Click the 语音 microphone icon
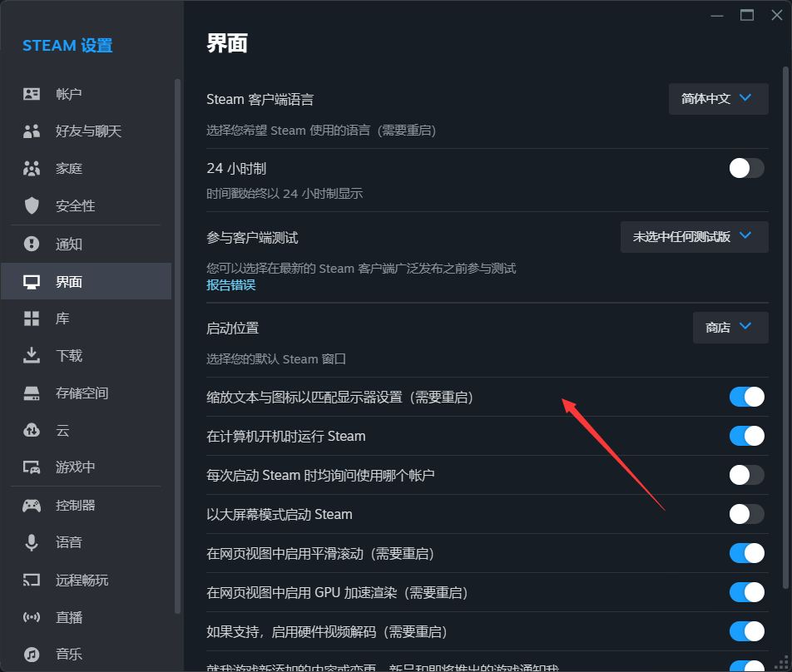This screenshot has height=672, width=792. [x=32, y=543]
